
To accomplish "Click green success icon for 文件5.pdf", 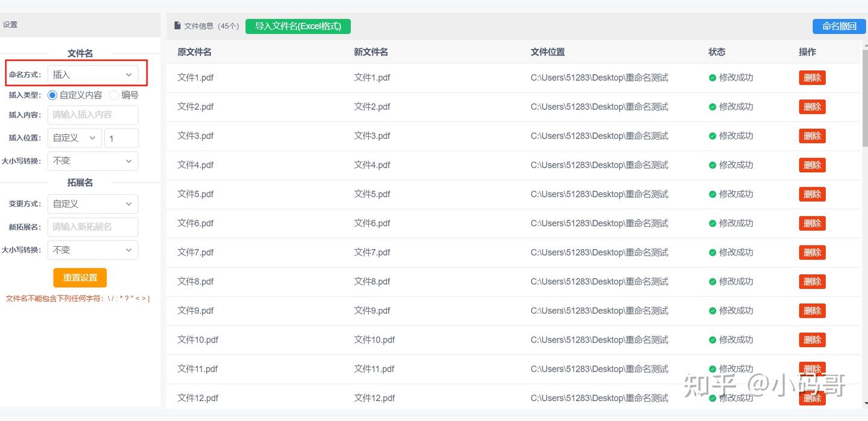I will coord(712,194).
